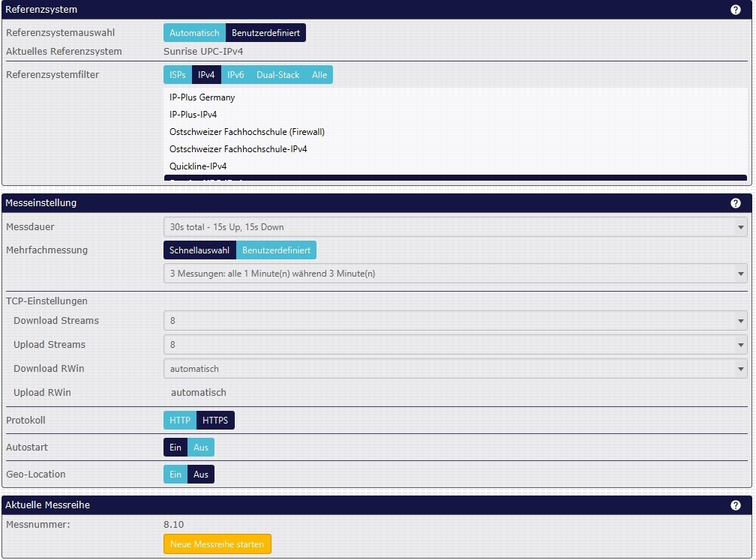756x560 pixels.
Task: Switch filter to Dual-Stack
Action: [x=277, y=75]
